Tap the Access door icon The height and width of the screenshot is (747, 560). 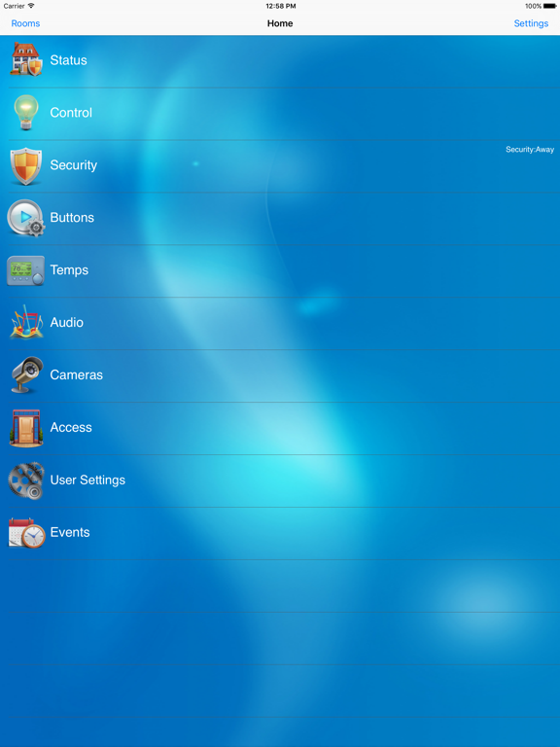(x=26, y=428)
